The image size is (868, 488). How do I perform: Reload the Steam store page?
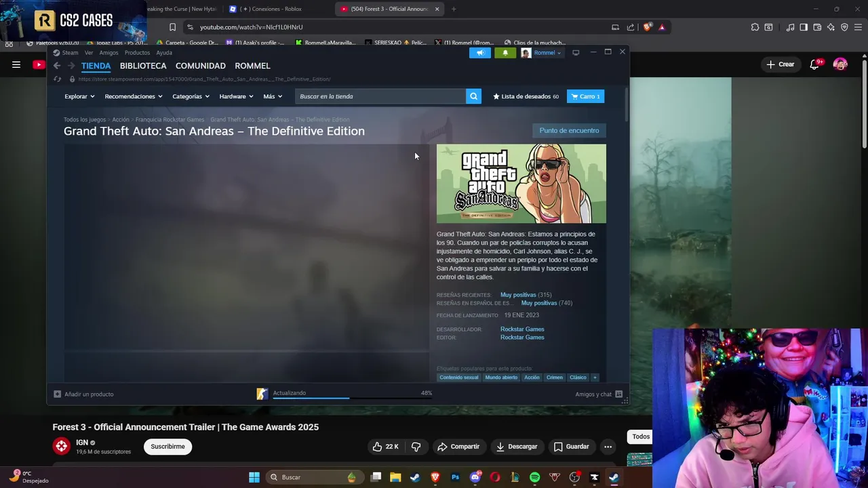click(x=58, y=79)
